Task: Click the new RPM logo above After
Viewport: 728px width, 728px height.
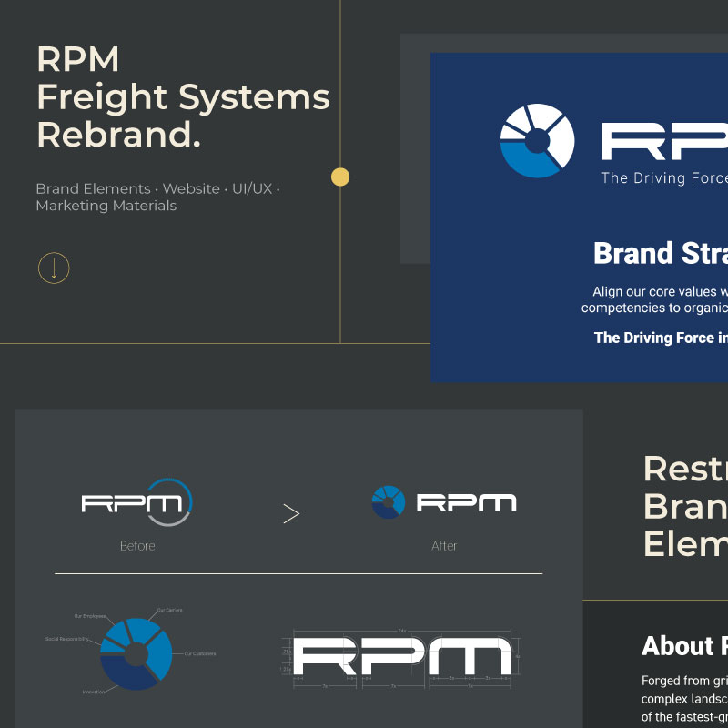Action: pos(444,502)
